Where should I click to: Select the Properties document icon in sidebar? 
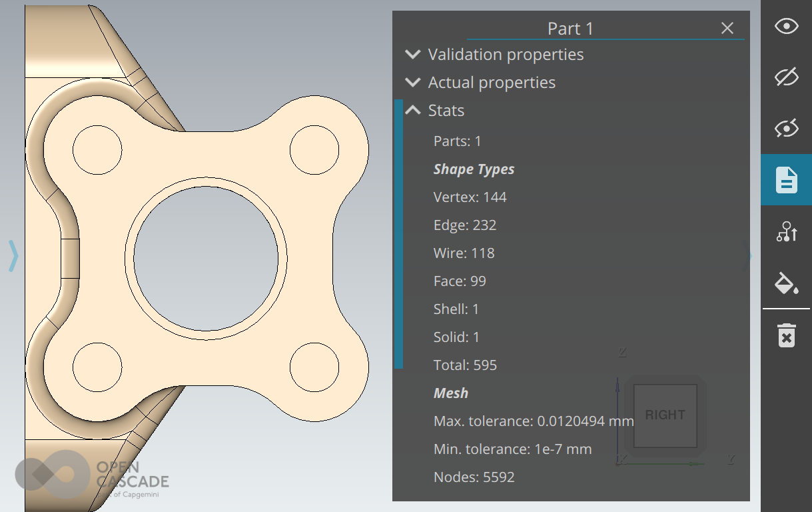tap(786, 180)
